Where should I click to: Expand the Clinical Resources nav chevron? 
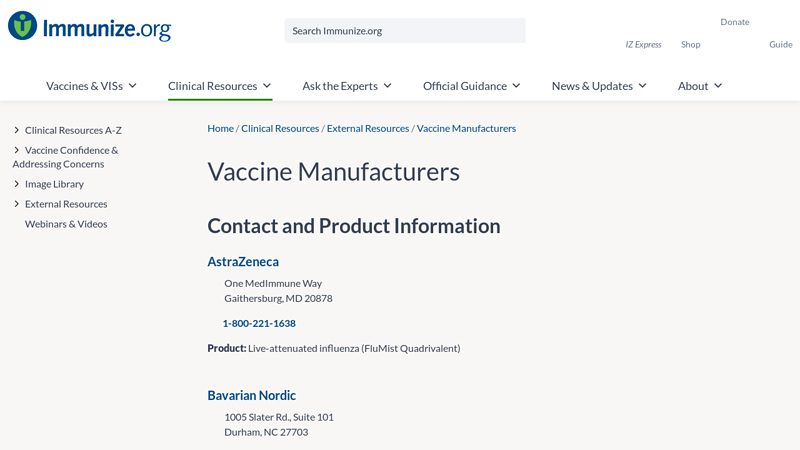(267, 86)
